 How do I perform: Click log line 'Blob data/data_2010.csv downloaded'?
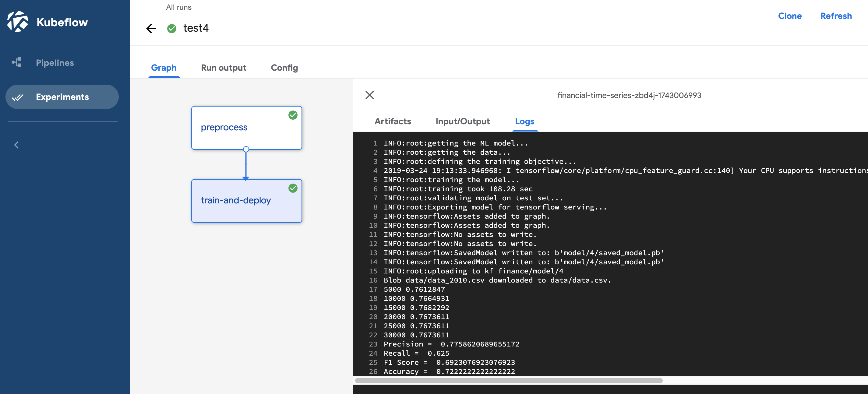click(497, 280)
